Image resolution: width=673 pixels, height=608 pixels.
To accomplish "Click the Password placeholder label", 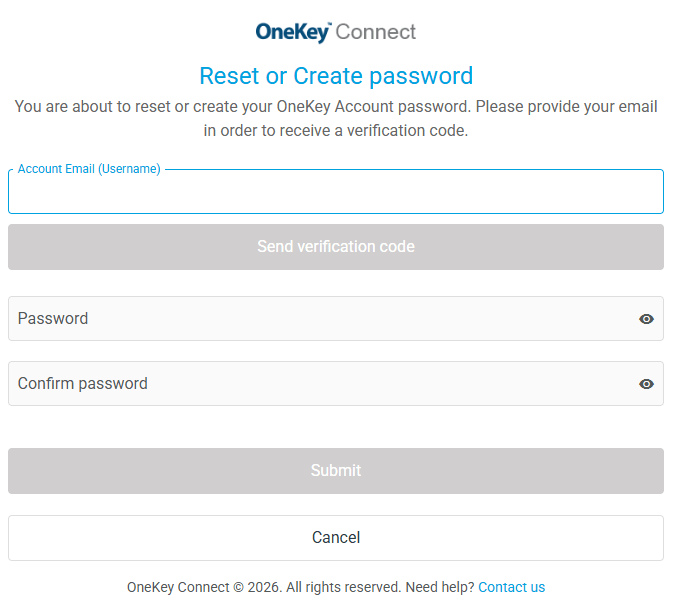I will 53,319.
